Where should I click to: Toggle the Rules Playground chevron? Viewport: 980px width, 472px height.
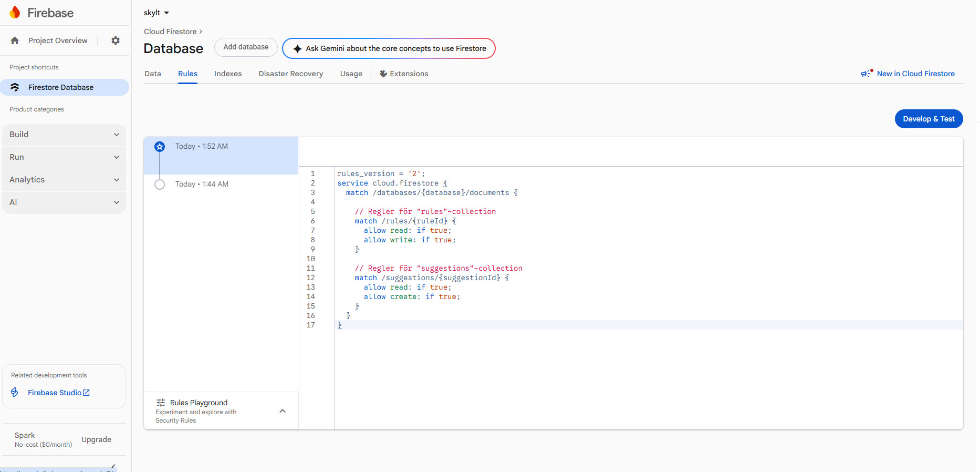pyautogui.click(x=283, y=411)
